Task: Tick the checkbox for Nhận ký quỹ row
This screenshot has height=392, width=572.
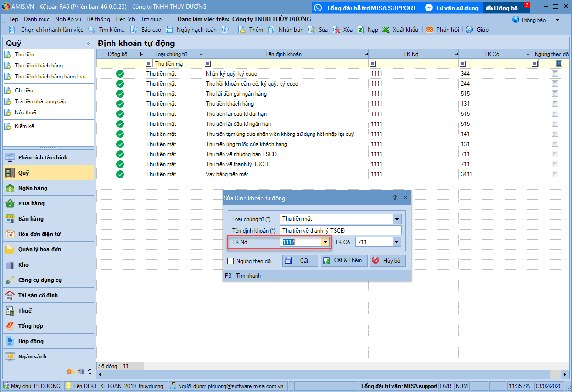Action: pyautogui.click(x=555, y=74)
